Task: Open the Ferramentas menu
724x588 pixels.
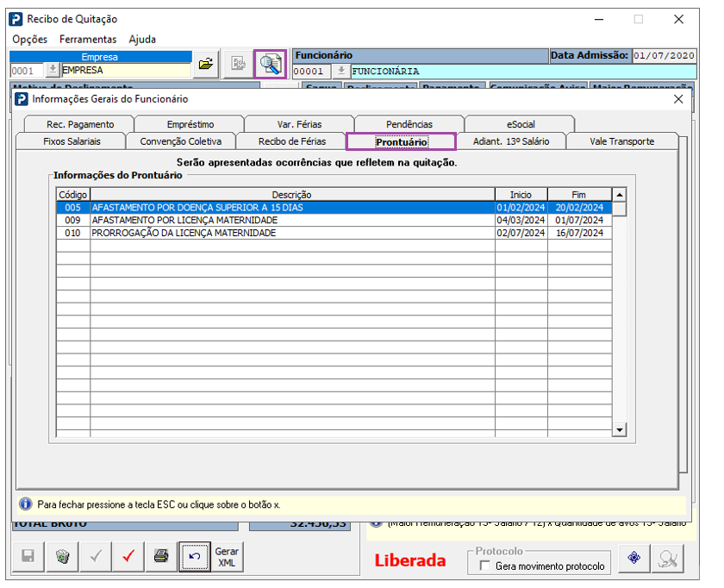Action: pos(88,40)
